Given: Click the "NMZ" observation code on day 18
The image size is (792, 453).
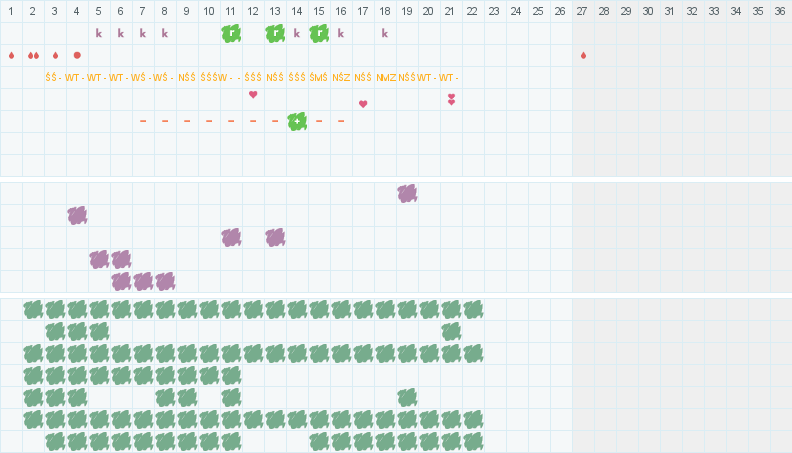Looking at the screenshot, I should tap(386, 77).
